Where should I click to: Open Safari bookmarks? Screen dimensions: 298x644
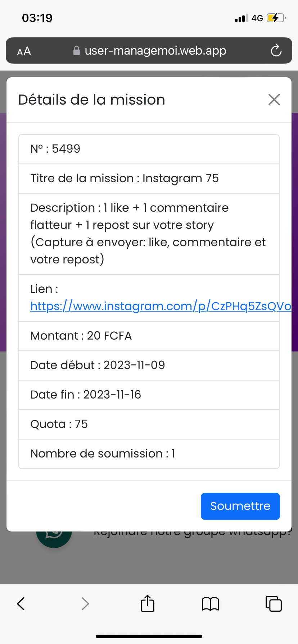(x=210, y=603)
